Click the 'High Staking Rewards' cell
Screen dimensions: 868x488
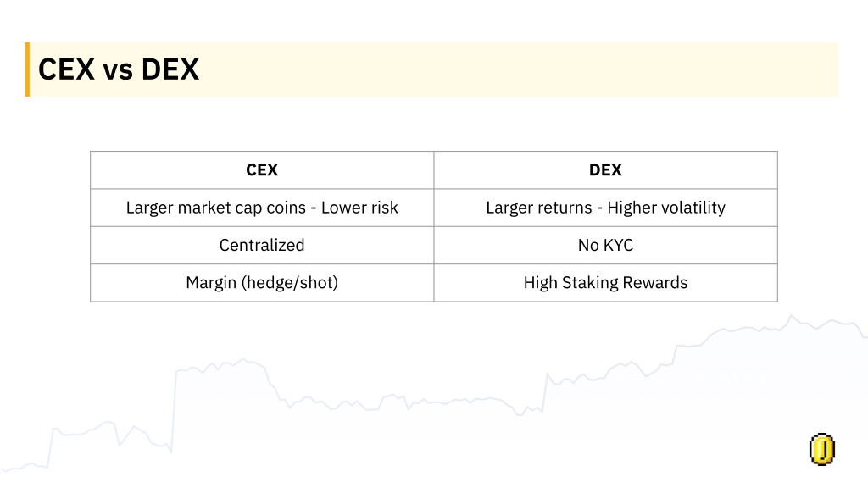(x=605, y=283)
